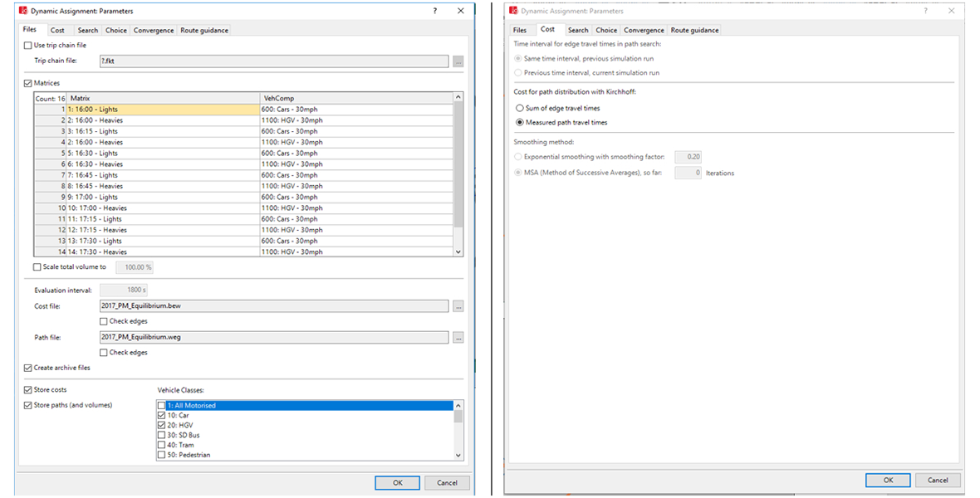Select Measured path travel times option
980x498 pixels.
tap(520, 123)
